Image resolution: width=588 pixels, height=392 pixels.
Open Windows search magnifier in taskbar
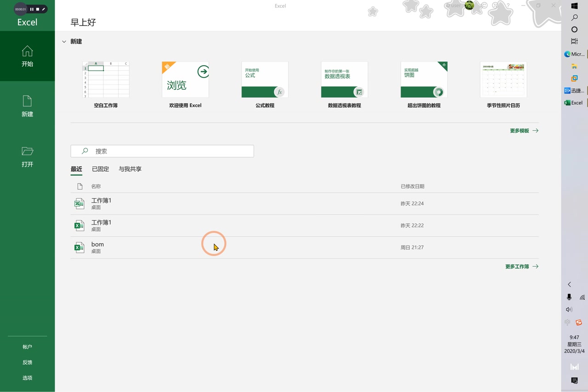[x=574, y=17]
